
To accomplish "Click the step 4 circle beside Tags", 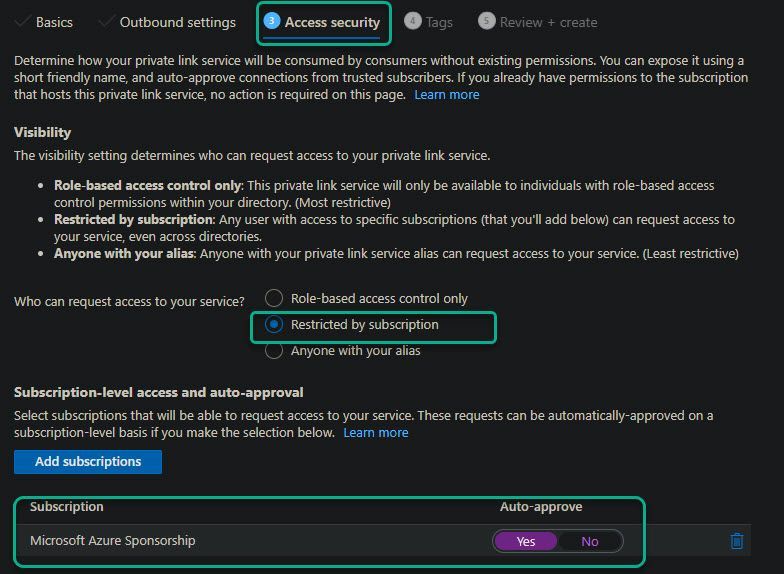I will pyautogui.click(x=412, y=21).
